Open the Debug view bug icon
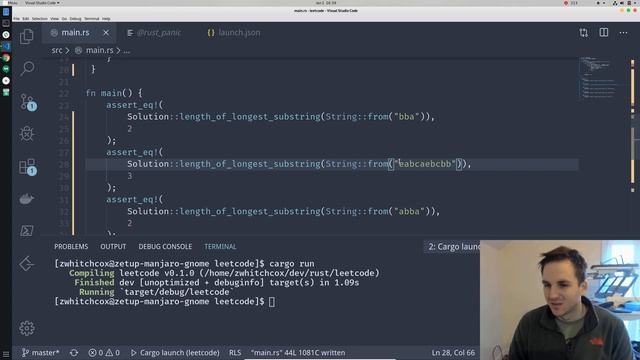Image resolution: width=640 pixels, height=360 pixels. pyautogui.click(x=27, y=133)
